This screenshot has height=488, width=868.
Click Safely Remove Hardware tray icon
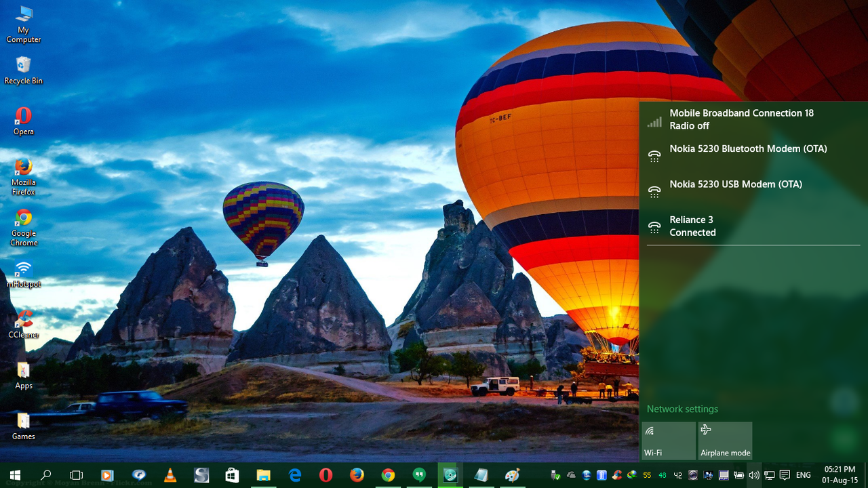(x=555, y=475)
